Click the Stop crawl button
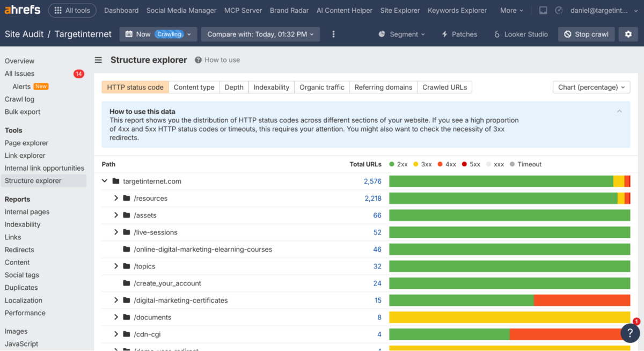 point(586,34)
